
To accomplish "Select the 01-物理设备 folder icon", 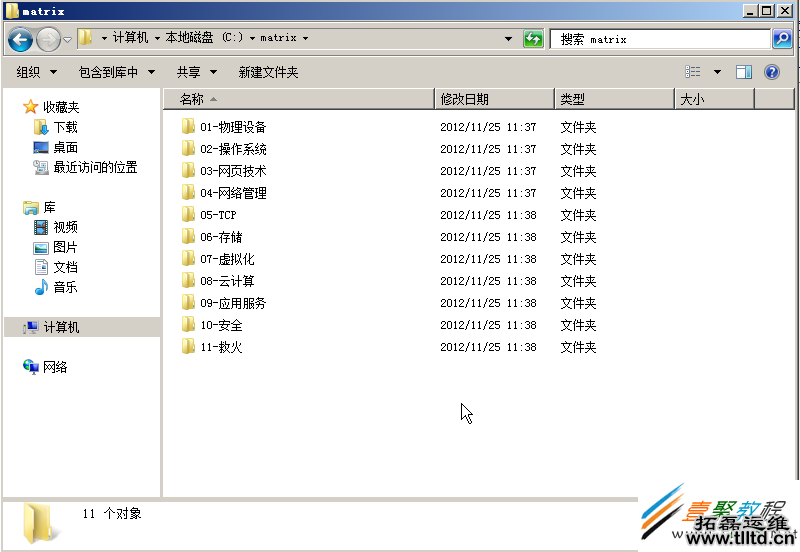I will pos(188,127).
